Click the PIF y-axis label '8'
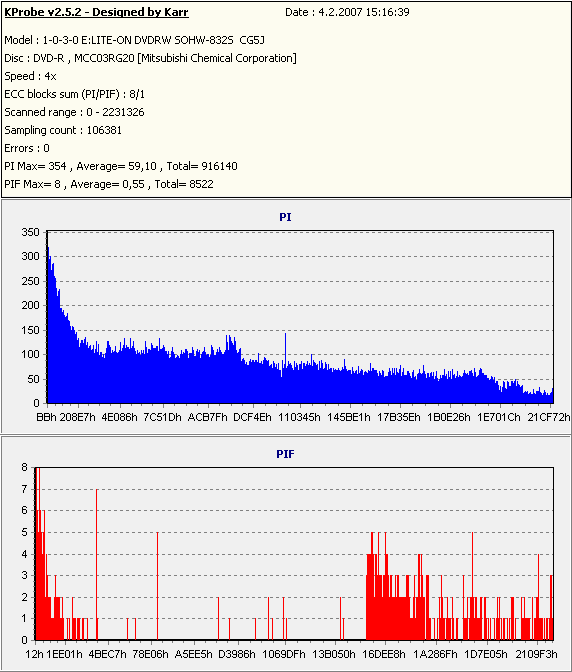Screen dimensions: 572x672 click(24, 468)
